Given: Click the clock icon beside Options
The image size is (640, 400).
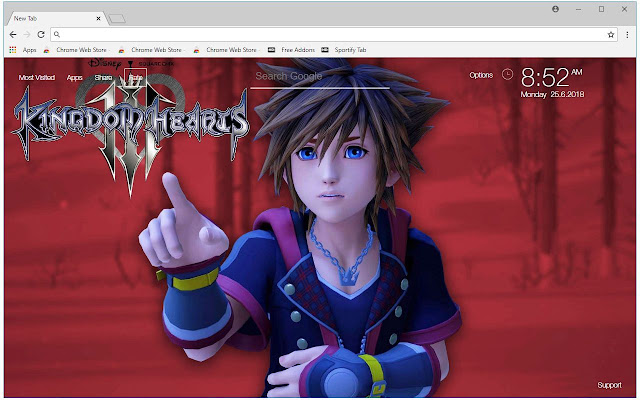Looking at the screenshot, I should click(x=507, y=74).
